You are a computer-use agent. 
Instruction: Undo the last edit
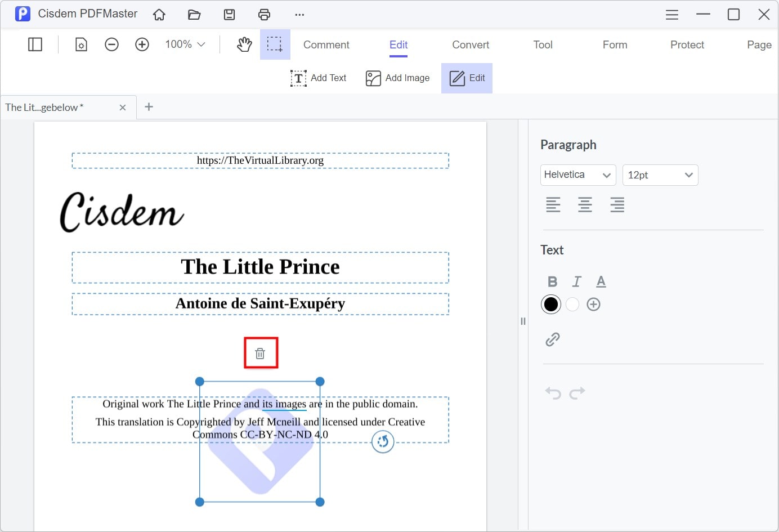click(552, 393)
